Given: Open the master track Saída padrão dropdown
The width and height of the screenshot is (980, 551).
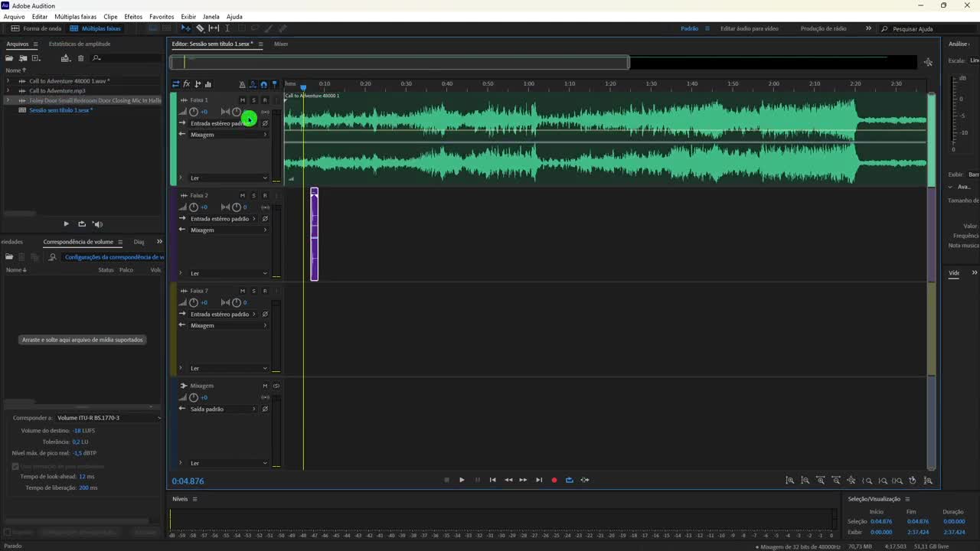Looking at the screenshot, I should coord(223,409).
